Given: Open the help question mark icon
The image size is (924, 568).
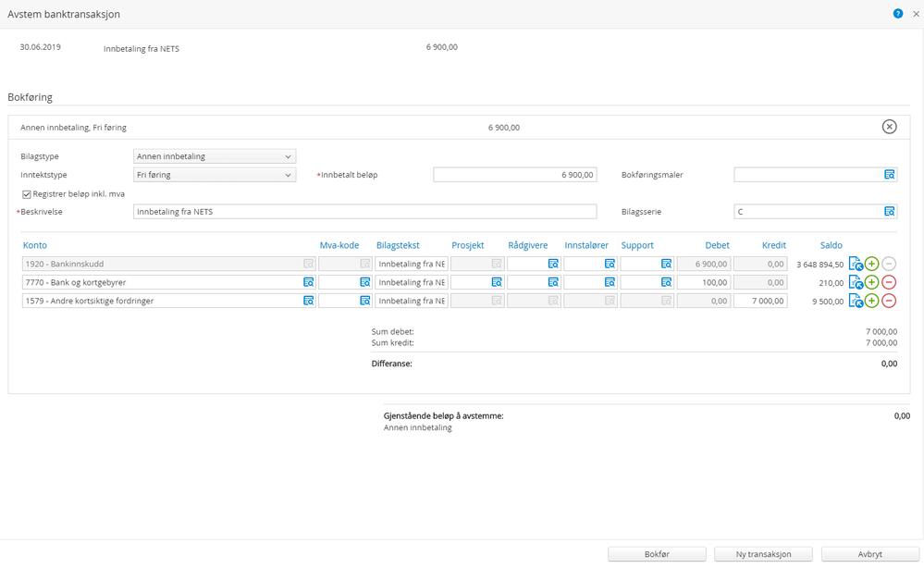Looking at the screenshot, I should 897,14.
